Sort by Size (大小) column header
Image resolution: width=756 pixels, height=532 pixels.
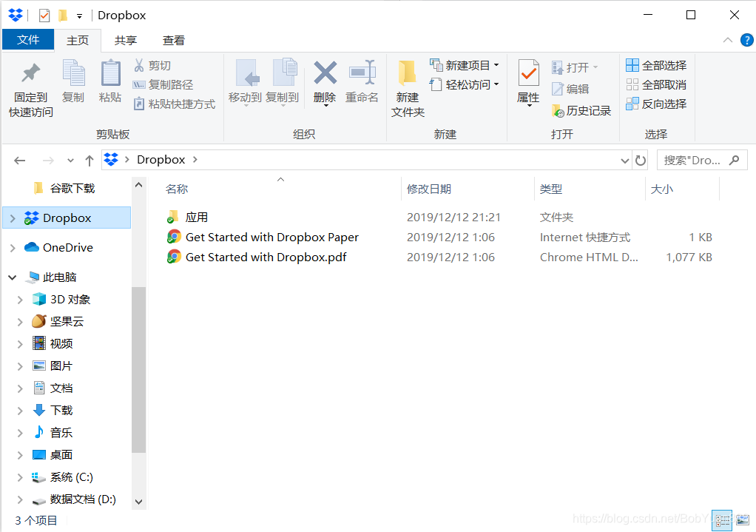pyautogui.click(x=661, y=189)
